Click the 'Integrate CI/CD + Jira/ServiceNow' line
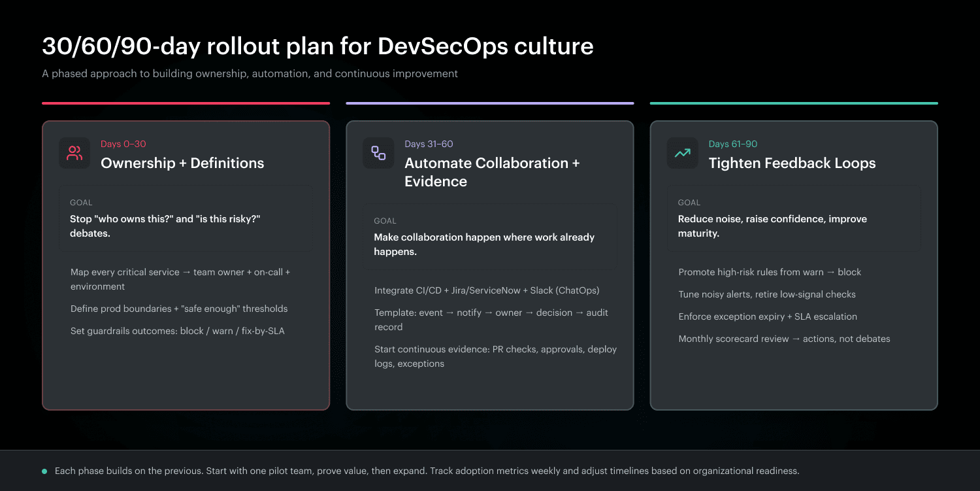Screen dimensions: 980x491 487,289
